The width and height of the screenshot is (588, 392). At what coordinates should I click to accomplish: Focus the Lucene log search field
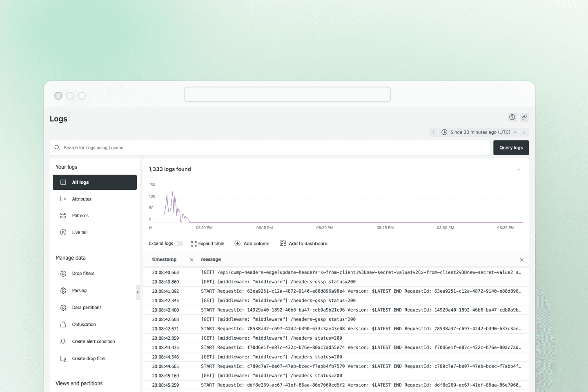point(269,148)
